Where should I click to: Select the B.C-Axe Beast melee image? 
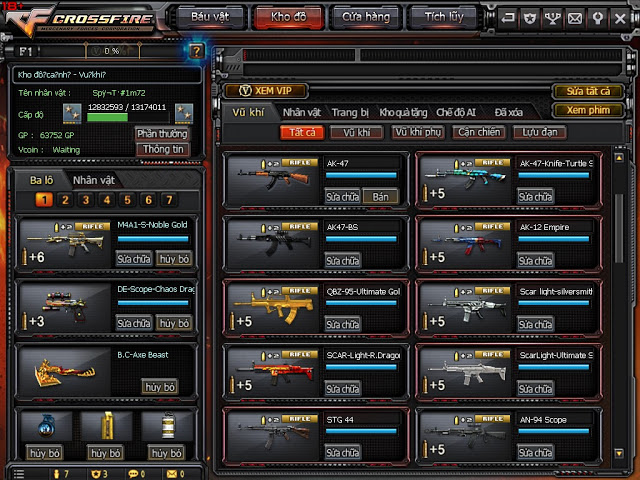click(x=65, y=372)
